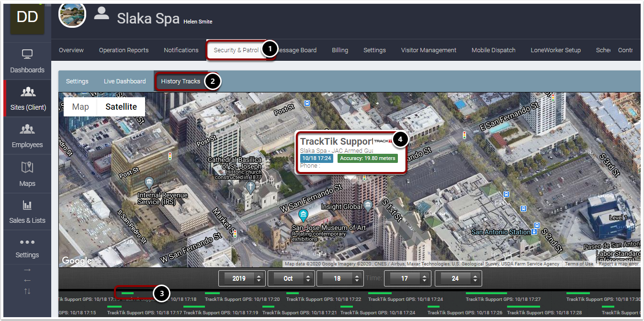The width and height of the screenshot is (644, 321).
Task: Select the Sites (Client) sidebar icon
Action: pyautogui.click(x=27, y=98)
